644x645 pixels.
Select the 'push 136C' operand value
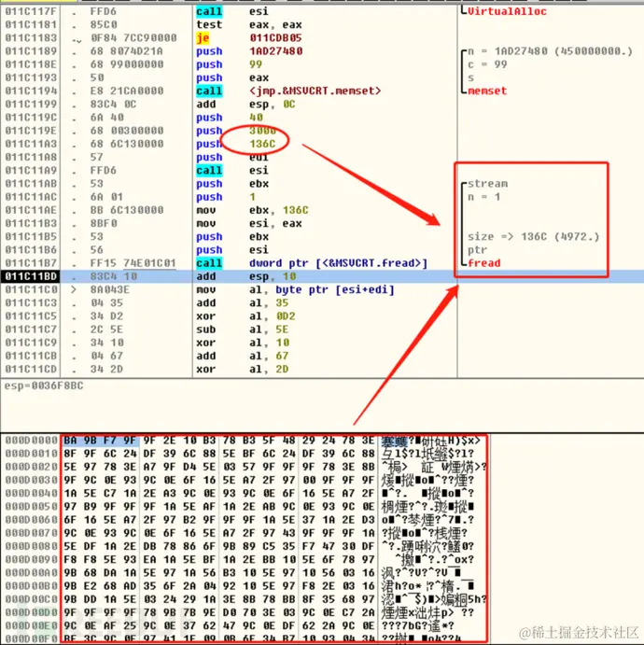(x=262, y=144)
